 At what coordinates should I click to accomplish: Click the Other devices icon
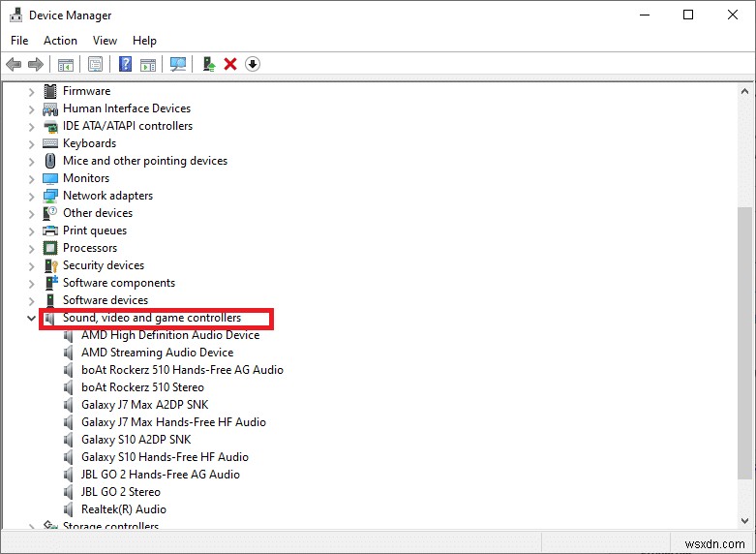pos(50,213)
